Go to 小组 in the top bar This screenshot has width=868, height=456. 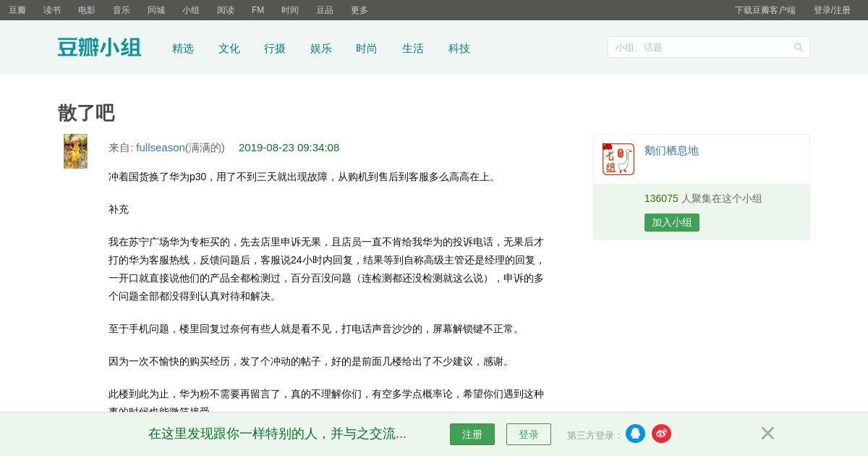pyautogui.click(x=191, y=10)
